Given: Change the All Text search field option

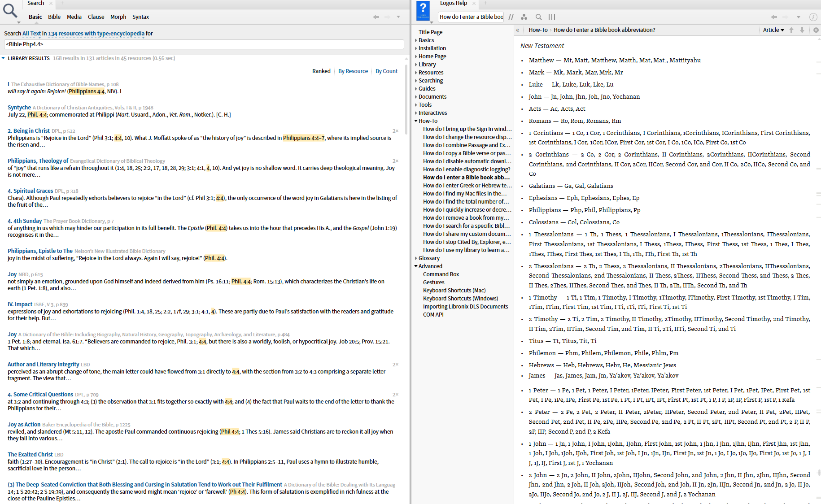Looking at the screenshot, I should [31, 34].
